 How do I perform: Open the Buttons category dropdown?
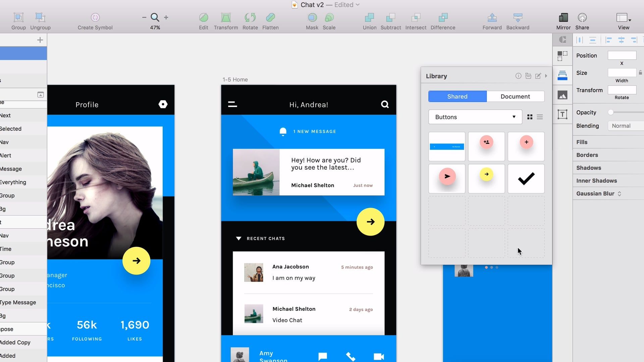[x=475, y=117]
